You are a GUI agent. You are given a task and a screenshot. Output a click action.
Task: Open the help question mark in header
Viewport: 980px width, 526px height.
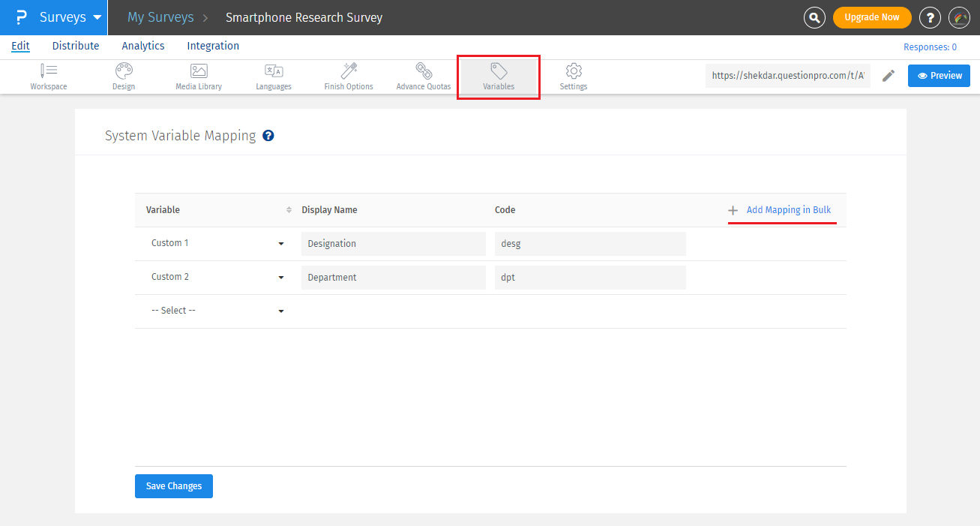[930, 17]
